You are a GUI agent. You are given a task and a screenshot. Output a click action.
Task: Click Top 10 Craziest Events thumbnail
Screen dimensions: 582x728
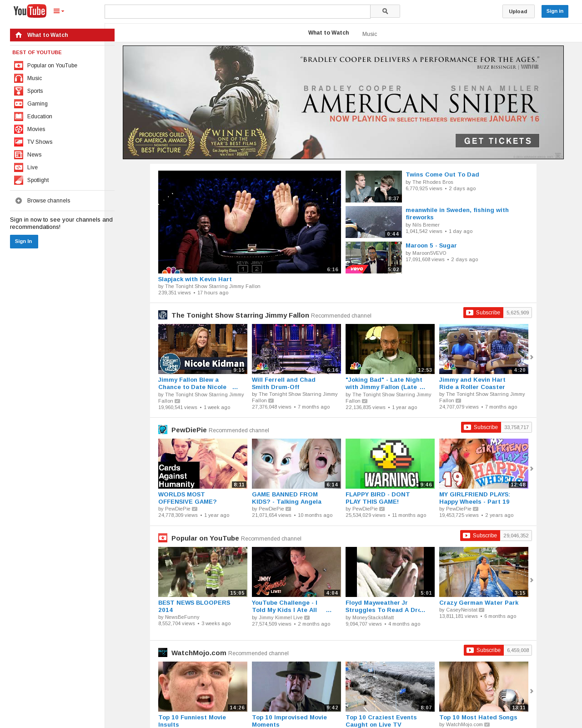coord(390,687)
